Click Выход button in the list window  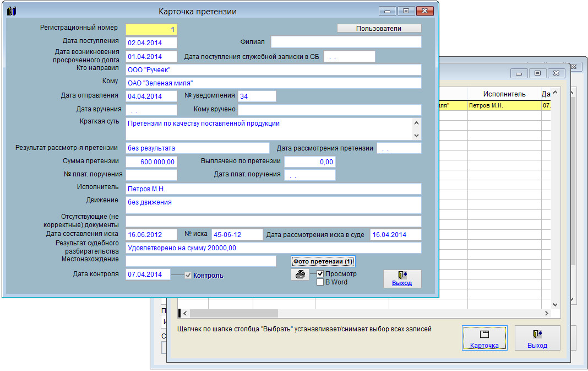pyautogui.click(x=537, y=338)
